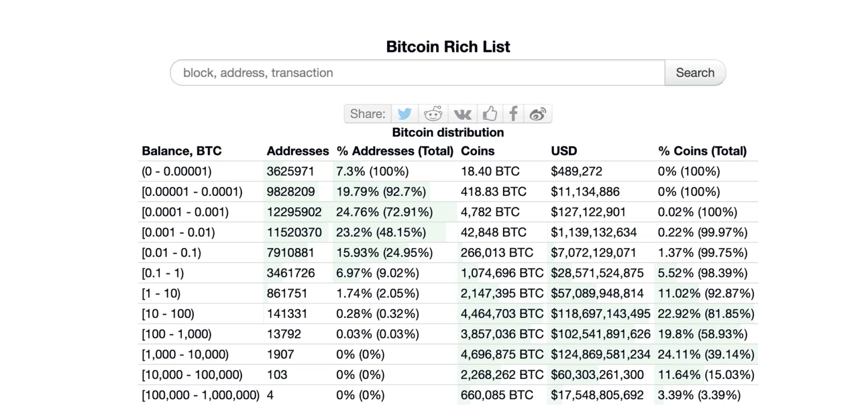The width and height of the screenshot is (868, 405).
Task: Click the 24.76% (72.91%) cell
Action: pos(384,212)
